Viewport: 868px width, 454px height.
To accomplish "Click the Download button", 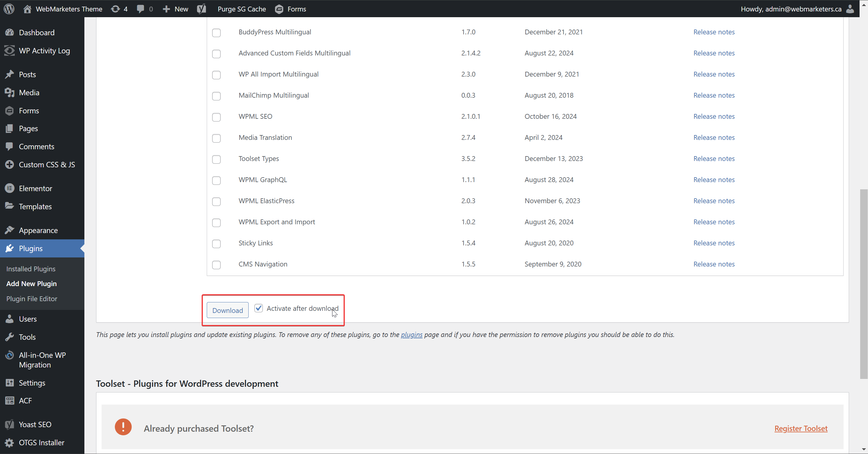I will 228,310.
